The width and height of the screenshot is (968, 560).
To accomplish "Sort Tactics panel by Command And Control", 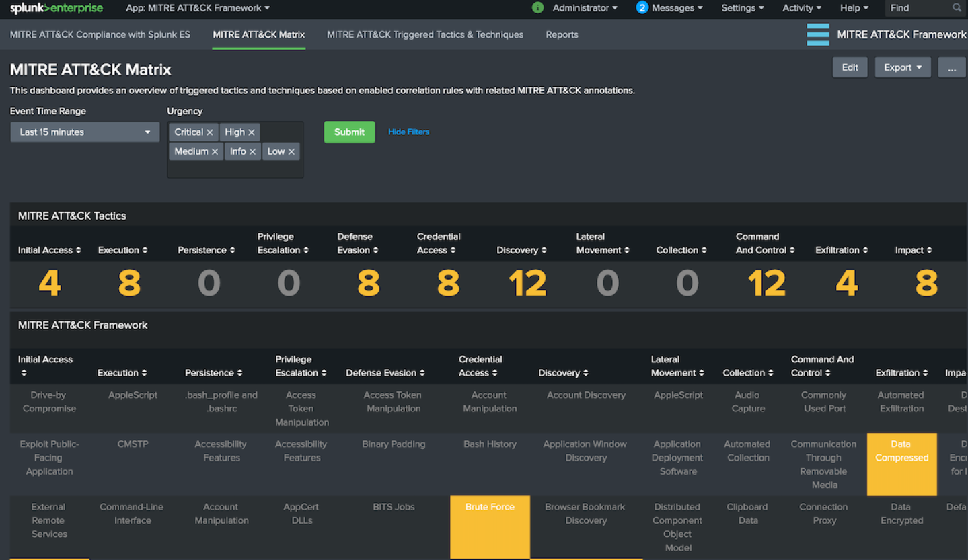I will pos(766,243).
